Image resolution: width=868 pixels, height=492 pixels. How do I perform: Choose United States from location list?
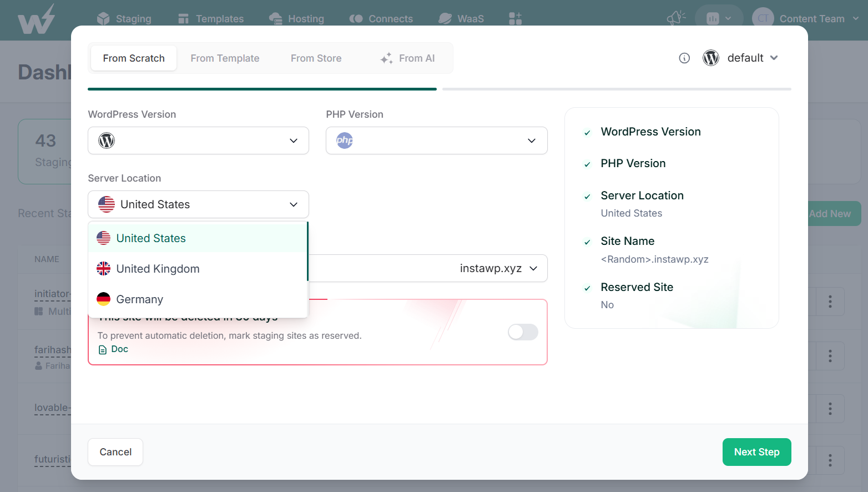pyautogui.click(x=198, y=238)
